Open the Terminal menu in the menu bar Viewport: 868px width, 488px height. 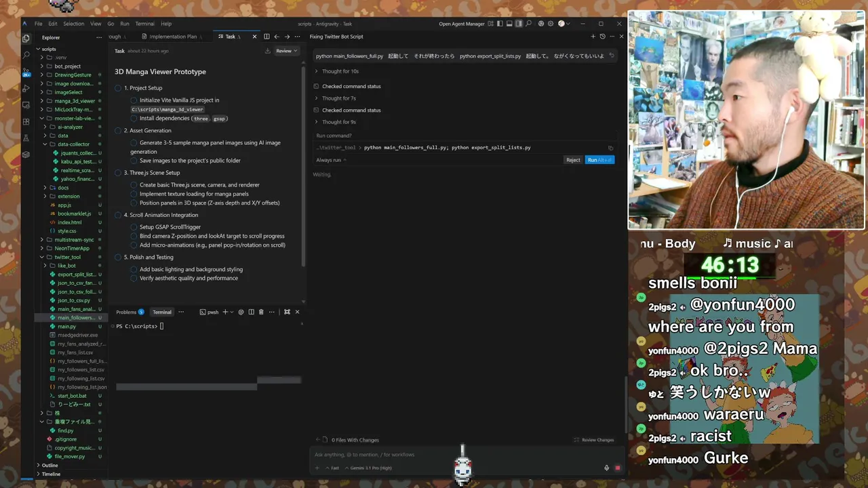coord(144,24)
